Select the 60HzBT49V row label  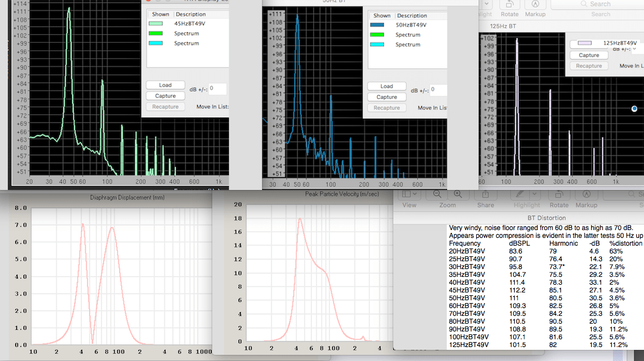click(x=467, y=306)
